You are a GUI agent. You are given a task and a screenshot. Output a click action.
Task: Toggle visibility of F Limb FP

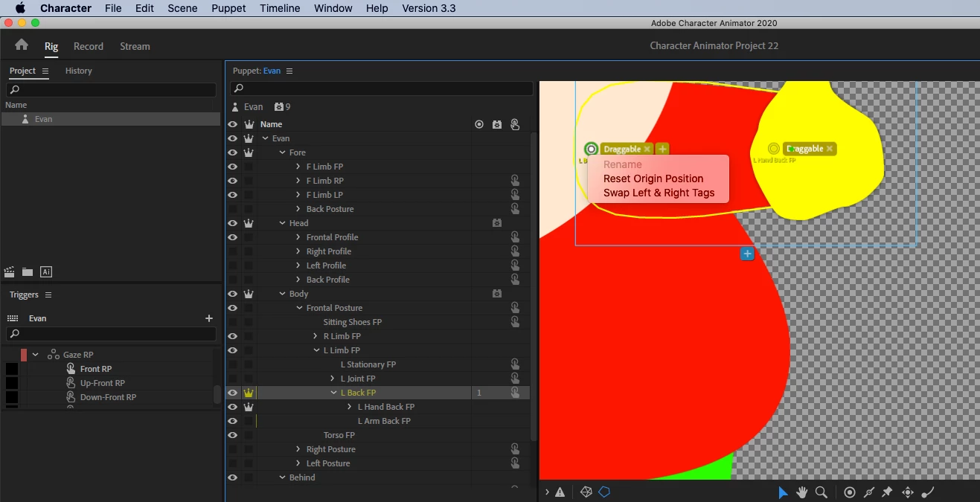coord(232,167)
